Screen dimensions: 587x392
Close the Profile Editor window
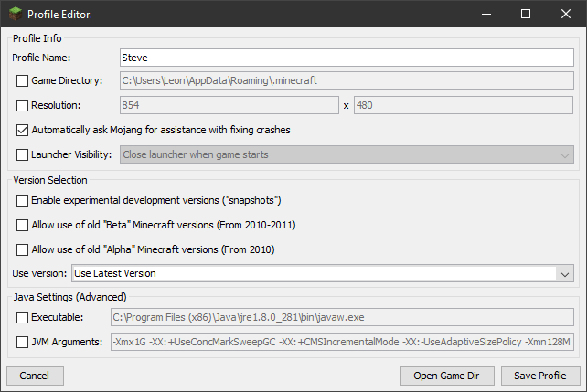(566, 15)
